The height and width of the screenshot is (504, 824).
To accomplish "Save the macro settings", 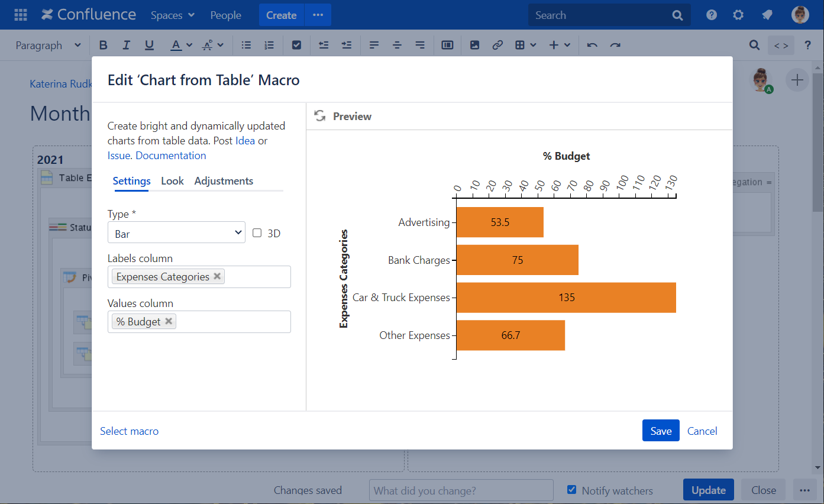I will coord(660,431).
